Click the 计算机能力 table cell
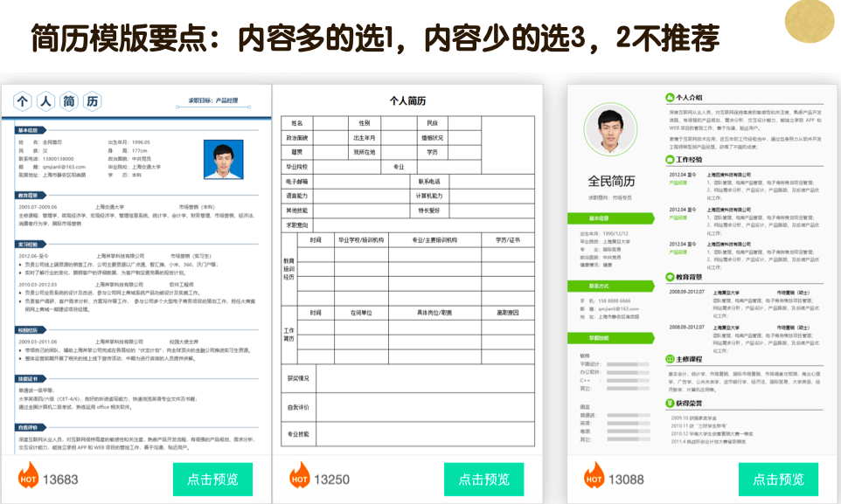The height and width of the screenshot is (504, 841). [429, 197]
